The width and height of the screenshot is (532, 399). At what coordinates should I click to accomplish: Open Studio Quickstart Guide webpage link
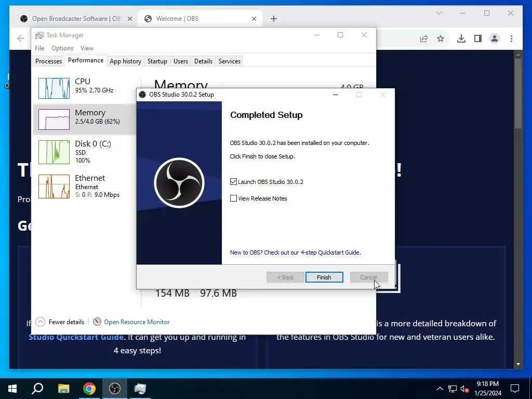click(x=76, y=337)
